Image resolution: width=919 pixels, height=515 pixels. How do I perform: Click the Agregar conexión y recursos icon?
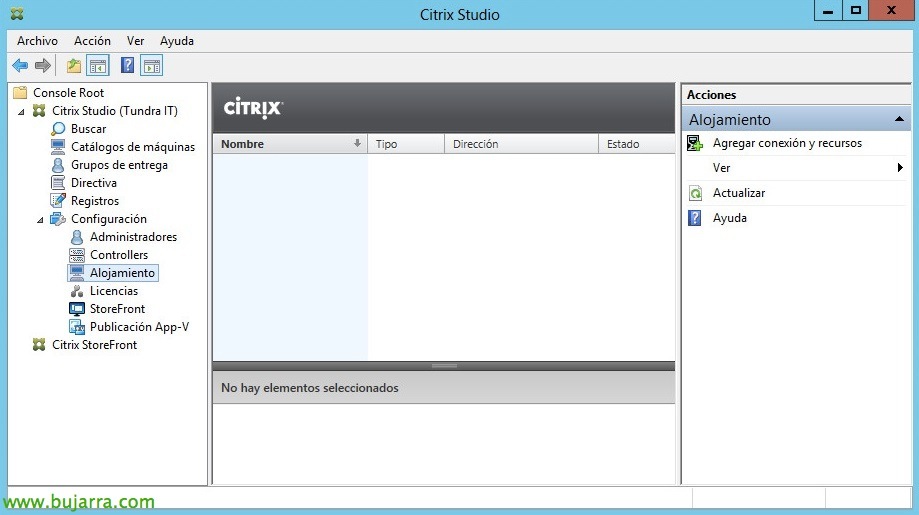tap(695, 143)
